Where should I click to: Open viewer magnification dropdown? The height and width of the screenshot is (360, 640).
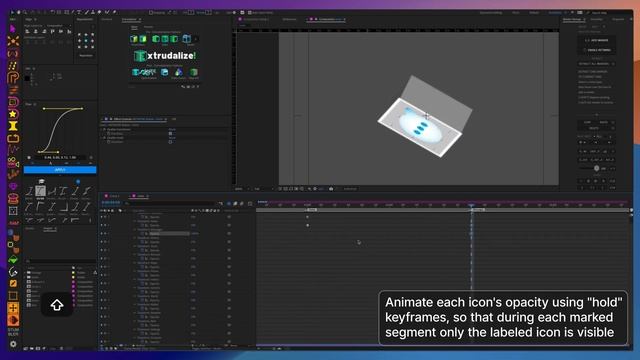(241, 189)
